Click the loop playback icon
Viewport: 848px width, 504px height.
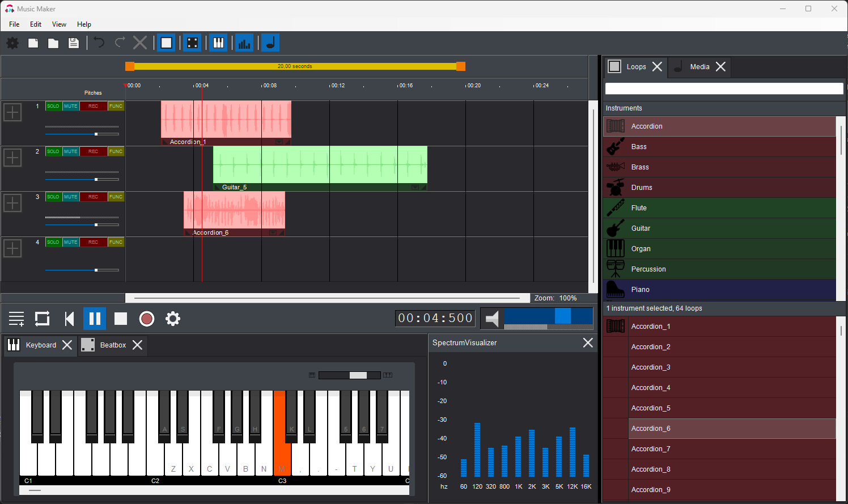tap(43, 319)
